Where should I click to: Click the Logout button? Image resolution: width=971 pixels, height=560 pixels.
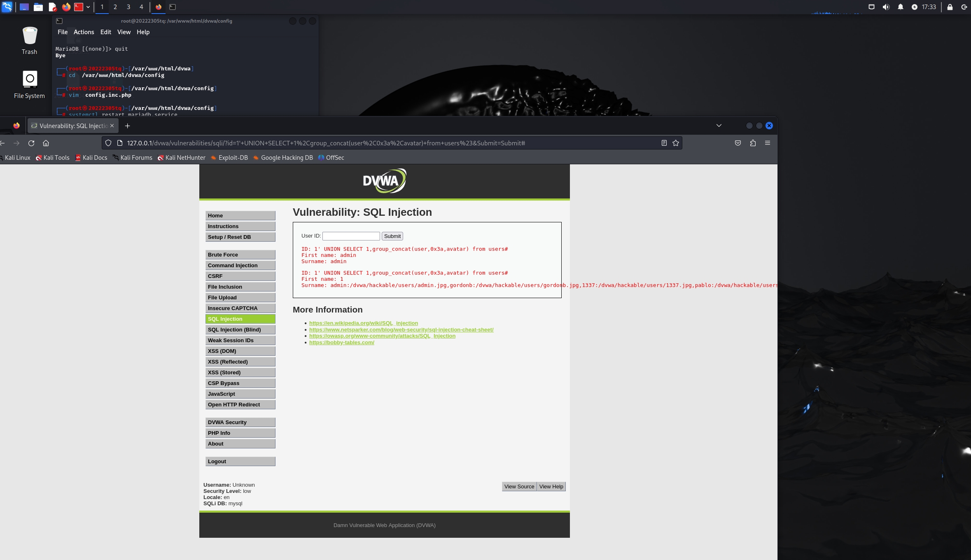[x=240, y=462]
